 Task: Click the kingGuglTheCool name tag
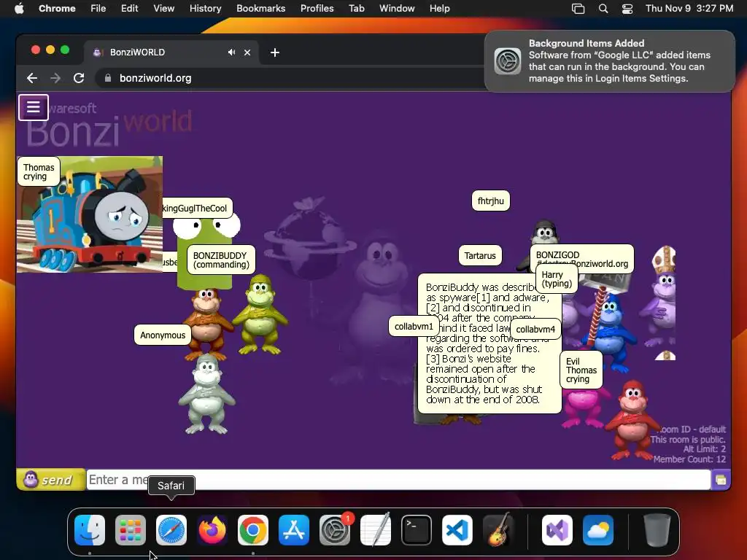click(197, 208)
